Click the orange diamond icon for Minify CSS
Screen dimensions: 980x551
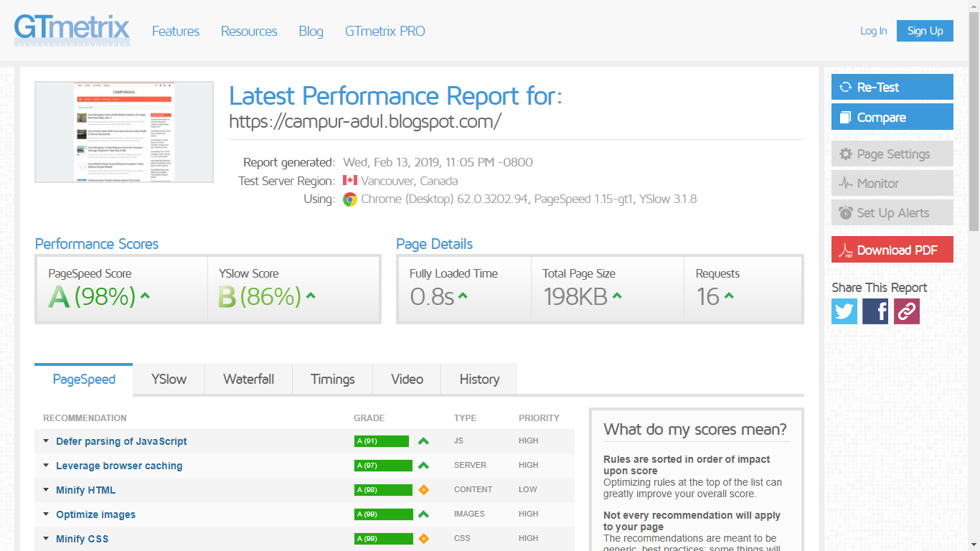click(x=423, y=539)
